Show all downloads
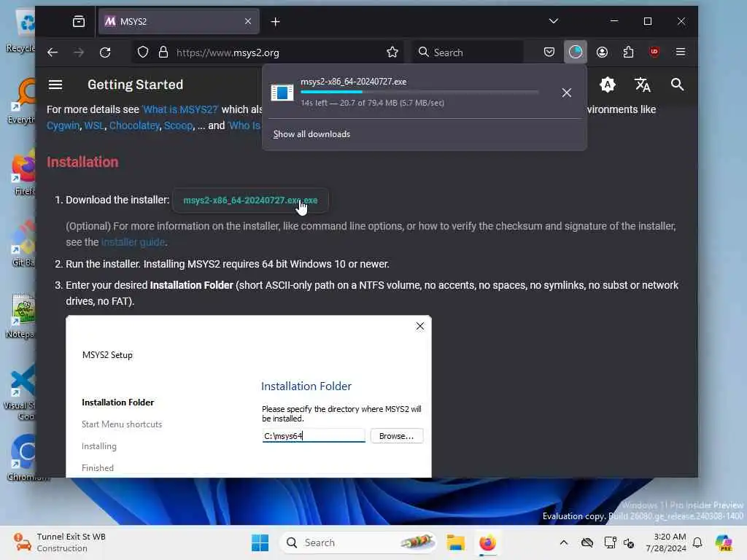Viewport: 747px width, 560px height. pos(311,134)
